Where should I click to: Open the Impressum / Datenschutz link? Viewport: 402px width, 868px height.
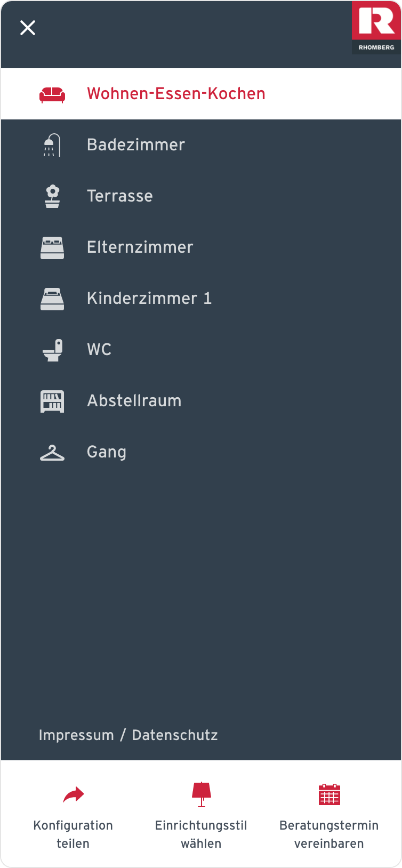coord(128,735)
